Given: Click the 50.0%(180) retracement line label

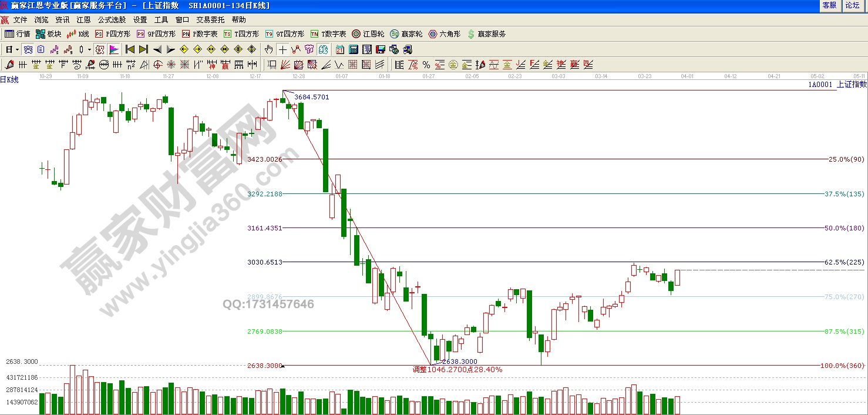Looking at the screenshot, I should coord(844,228).
